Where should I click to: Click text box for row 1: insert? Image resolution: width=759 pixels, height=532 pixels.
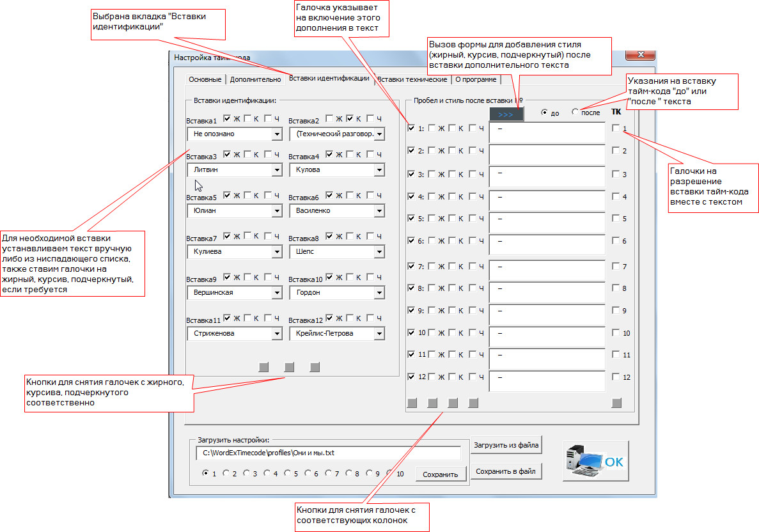pyautogui.click(x=547, y=133)
